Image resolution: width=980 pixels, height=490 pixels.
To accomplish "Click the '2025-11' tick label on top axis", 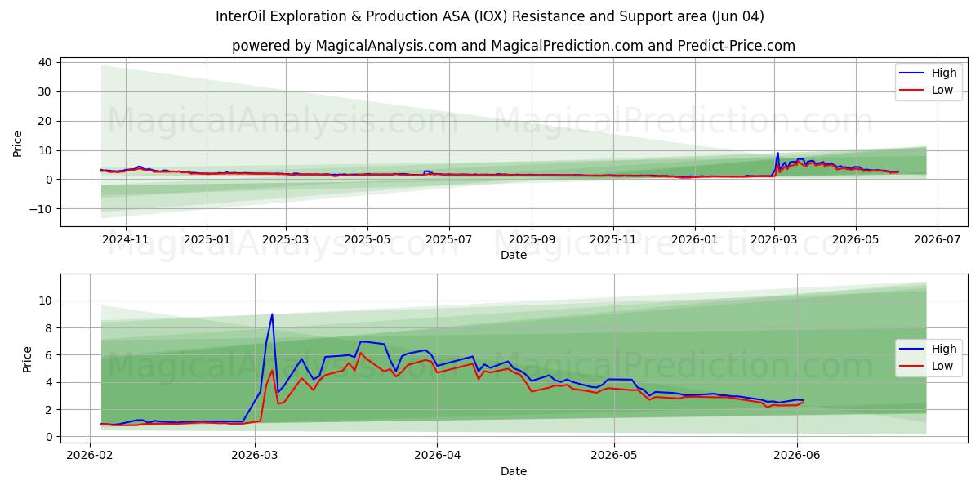I will click(614, 239).
